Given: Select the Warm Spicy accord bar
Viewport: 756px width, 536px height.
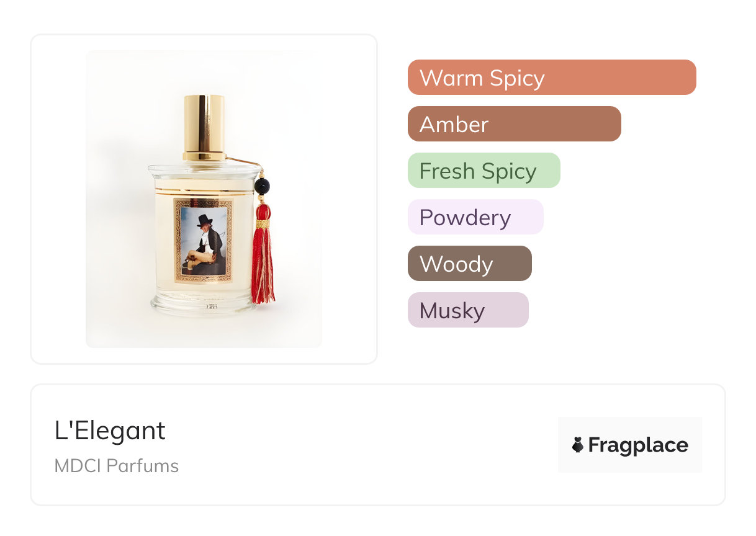Looking at the screenshot, I should pos(551,78).
